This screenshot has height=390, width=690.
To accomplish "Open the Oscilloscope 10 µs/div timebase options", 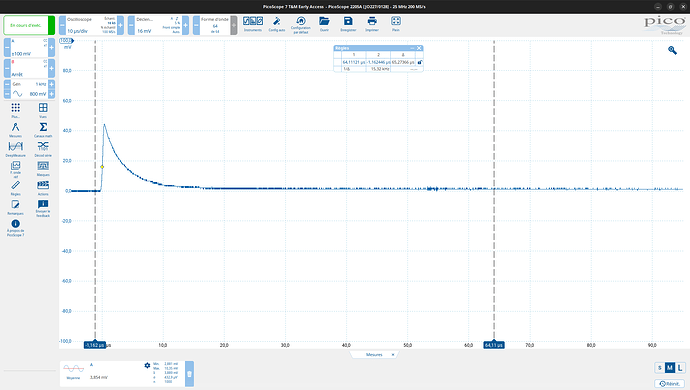I will [91, 25].
